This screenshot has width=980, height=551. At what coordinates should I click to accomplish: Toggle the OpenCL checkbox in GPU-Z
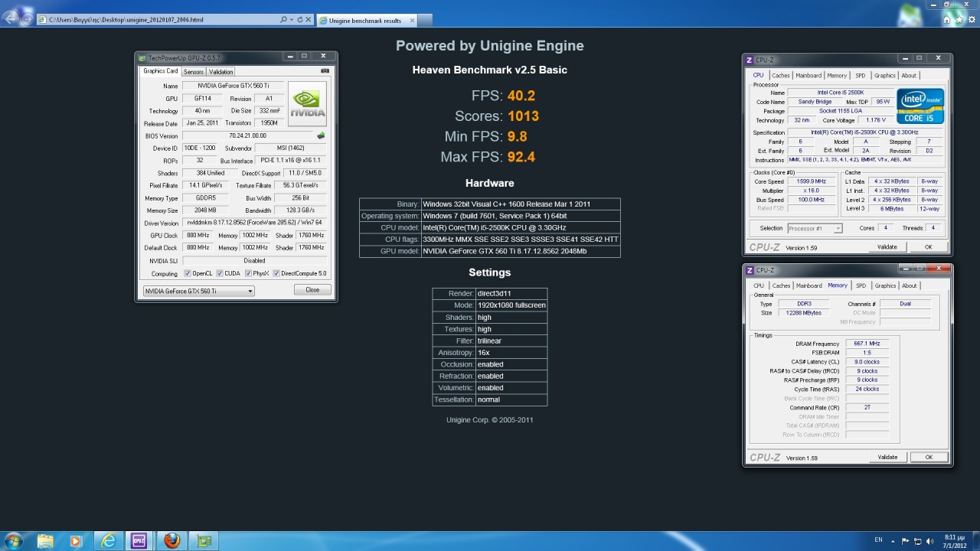point(188,273)
